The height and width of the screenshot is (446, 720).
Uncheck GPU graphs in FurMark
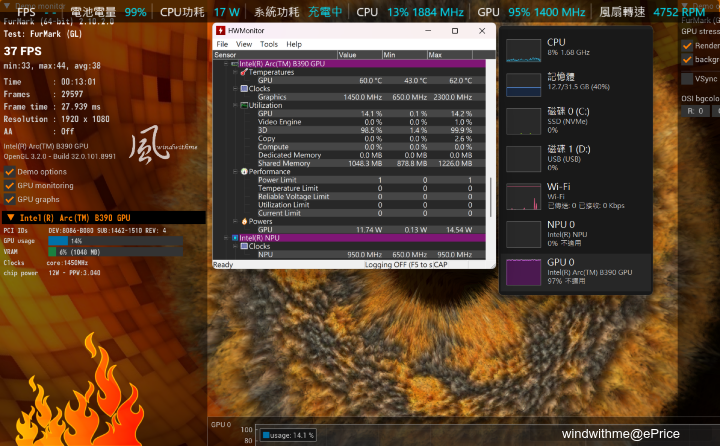(9, 199)
